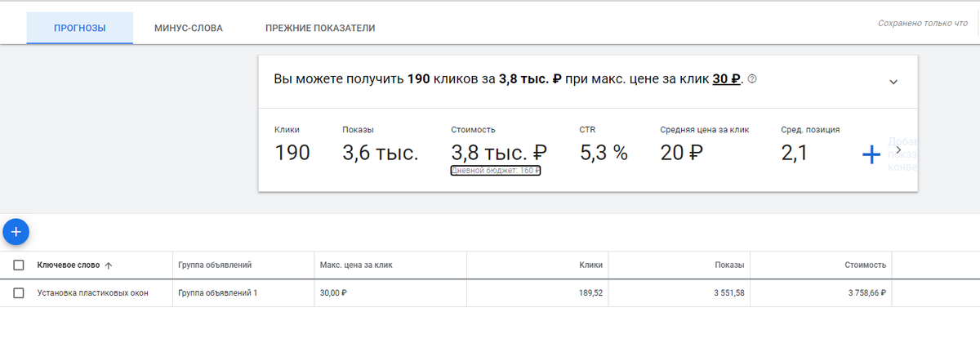Click the Дневной бюджет: 160 ₽ label

[496, 170]
